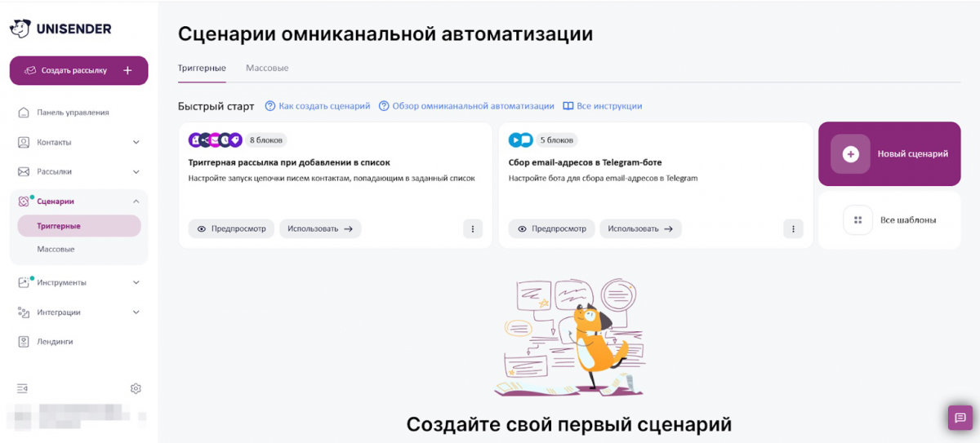Select the Триггерные tab at top
The width and height of the screenshot is (980, 443).
pyautogui.click(x=202, y=68)
